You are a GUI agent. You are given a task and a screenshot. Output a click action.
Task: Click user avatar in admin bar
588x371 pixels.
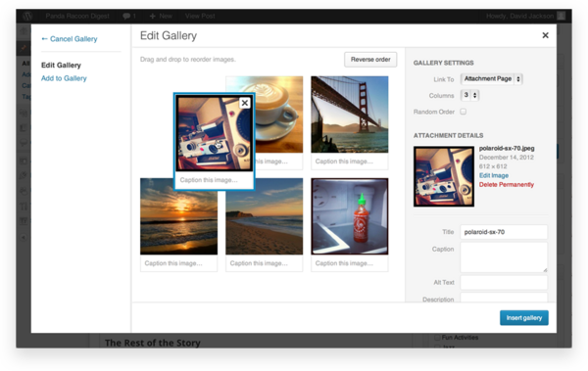[x=561, y=16]
